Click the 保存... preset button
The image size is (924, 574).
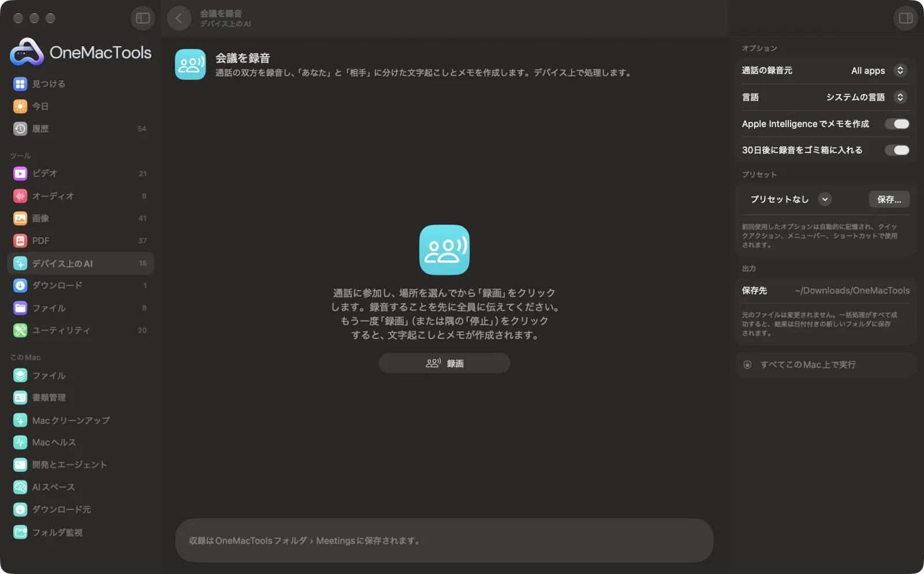[x=889, y=199]
